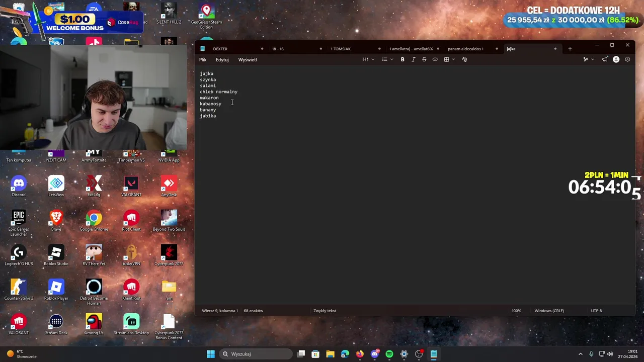
Task: Click Zwykły tekst in status bar
Action: point(325,311)
